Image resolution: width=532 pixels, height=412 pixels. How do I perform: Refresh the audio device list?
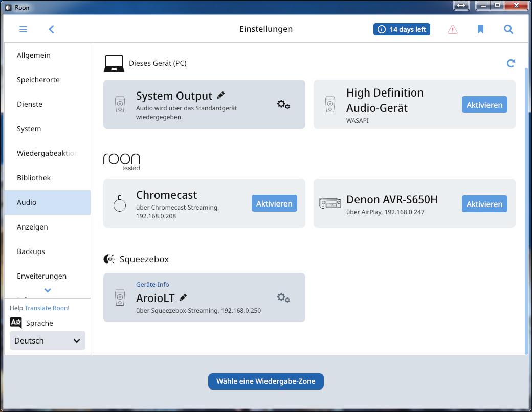tap(511, 63)
